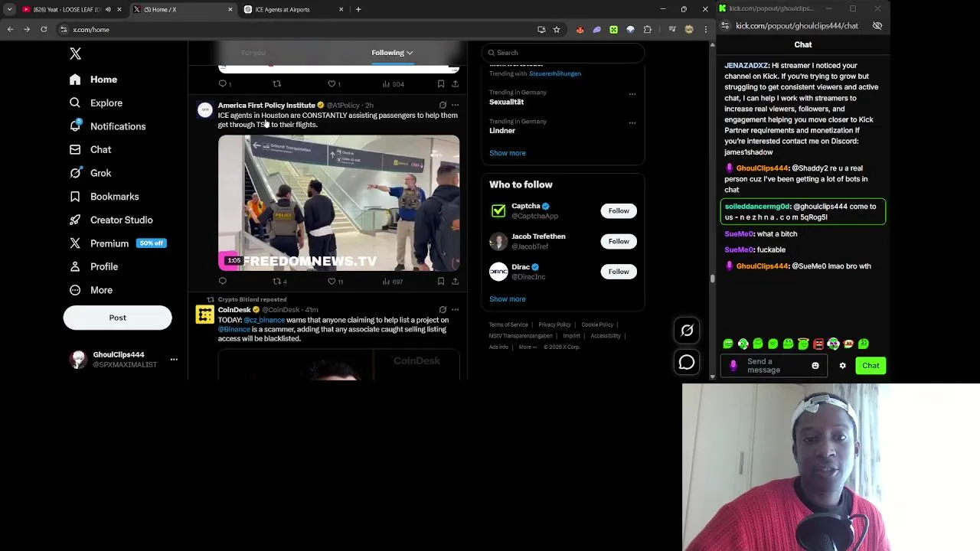Open Premium 50% off in sidebar
The height and width of the screenshot is (551, 980).
pos(118,243)
